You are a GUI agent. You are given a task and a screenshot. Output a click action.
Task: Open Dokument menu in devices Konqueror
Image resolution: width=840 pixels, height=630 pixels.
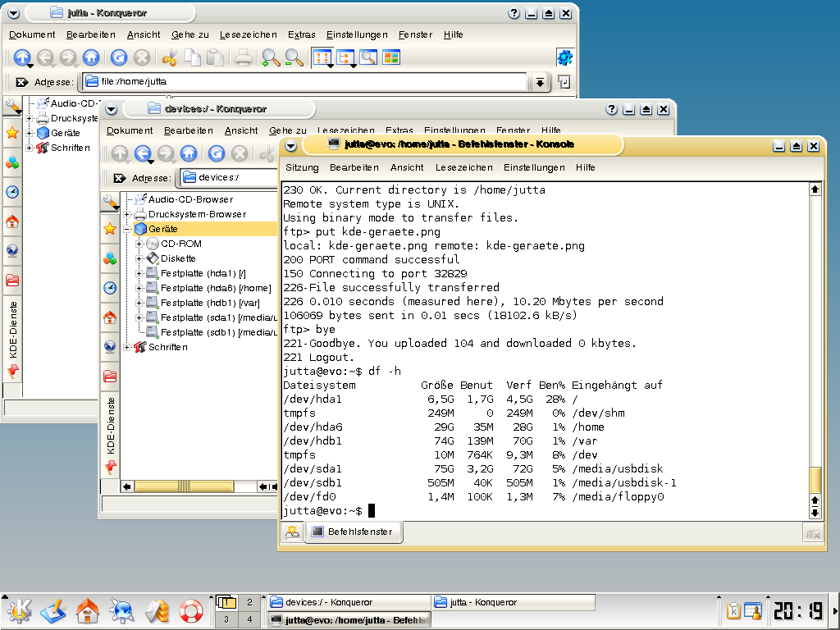point(130,130)
